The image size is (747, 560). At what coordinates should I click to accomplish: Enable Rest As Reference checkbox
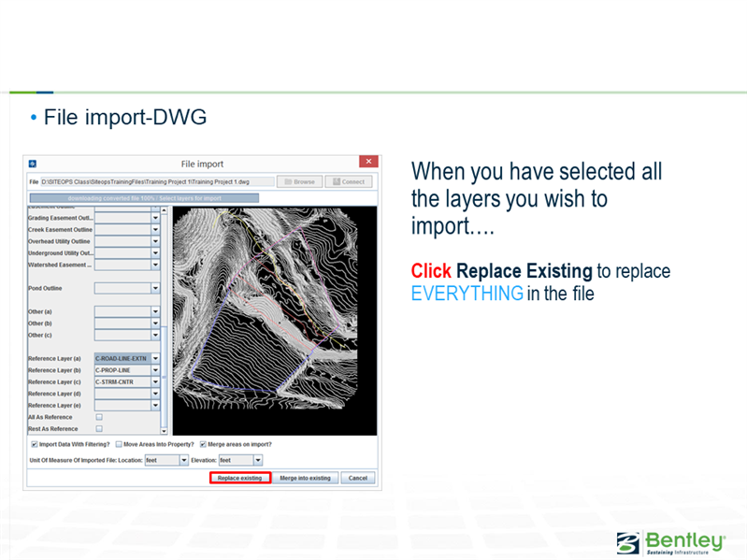click(x=99, y=428)
